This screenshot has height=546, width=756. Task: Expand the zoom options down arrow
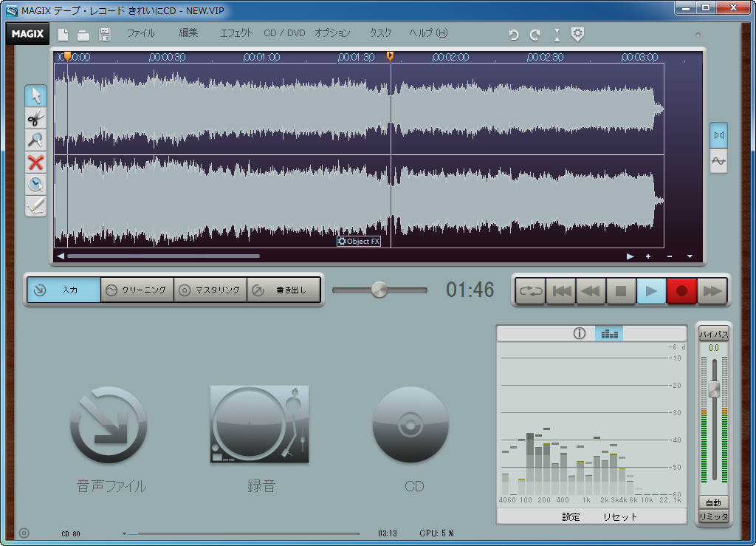tap(690, 256)
